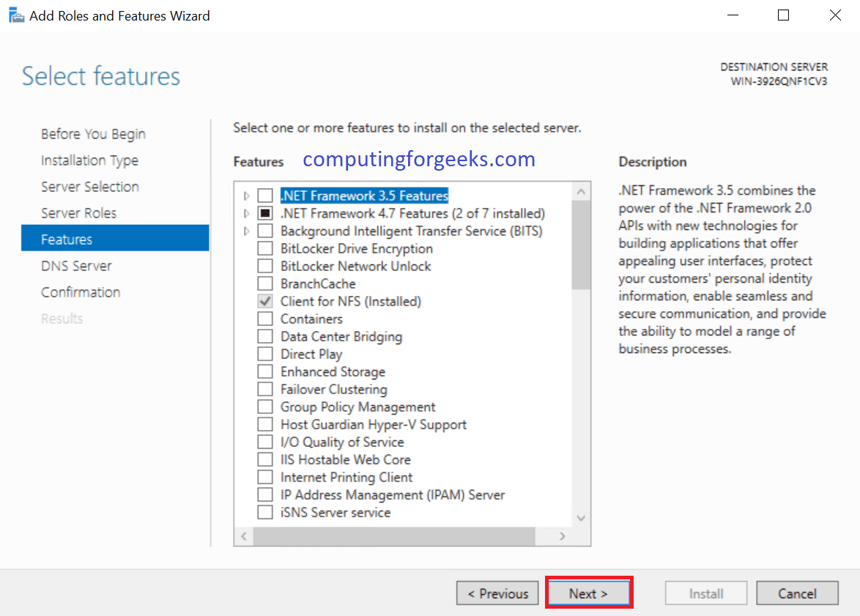
Task: Enable BitLocker Drive Encryption checkbox
Action: [265, 249]
